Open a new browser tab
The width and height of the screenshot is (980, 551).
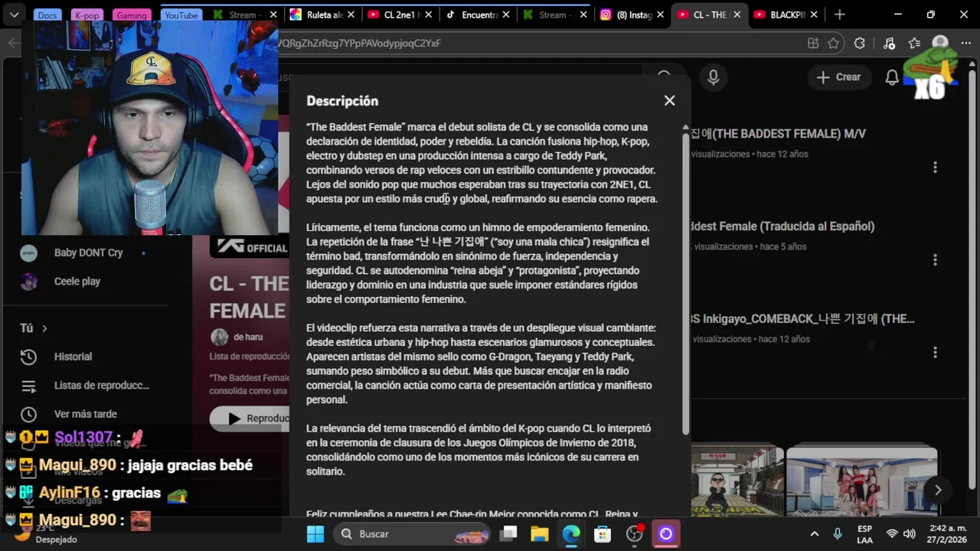pos(840,15)
